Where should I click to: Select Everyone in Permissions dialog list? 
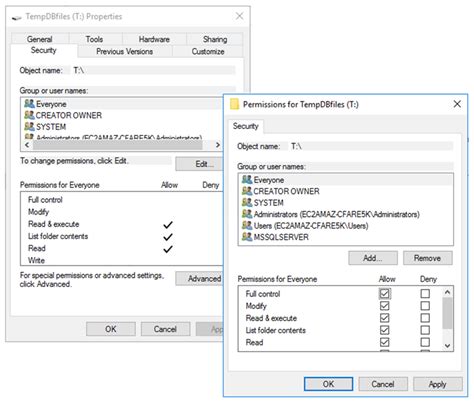(346, 180)
